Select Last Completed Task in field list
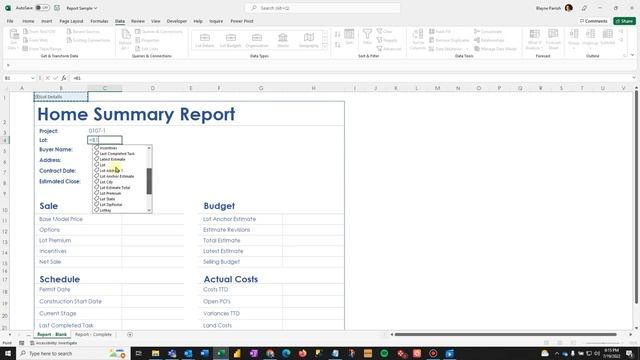 117,153
